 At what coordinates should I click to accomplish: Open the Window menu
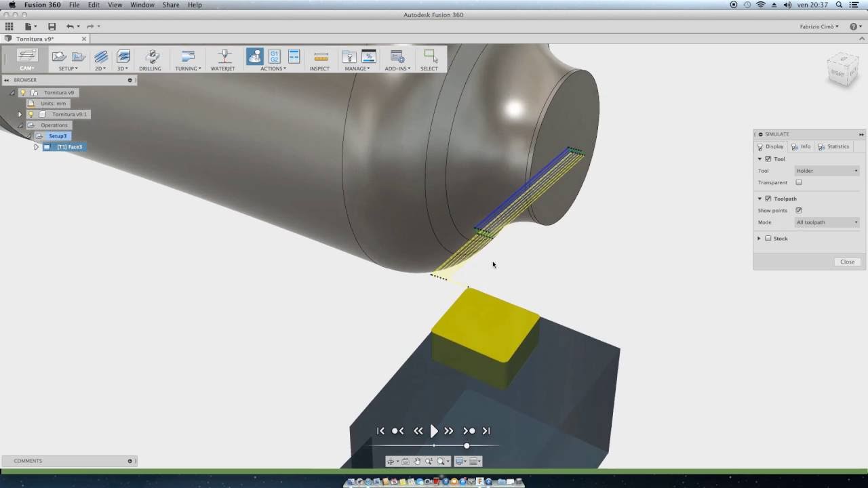[x=142, y=5]
